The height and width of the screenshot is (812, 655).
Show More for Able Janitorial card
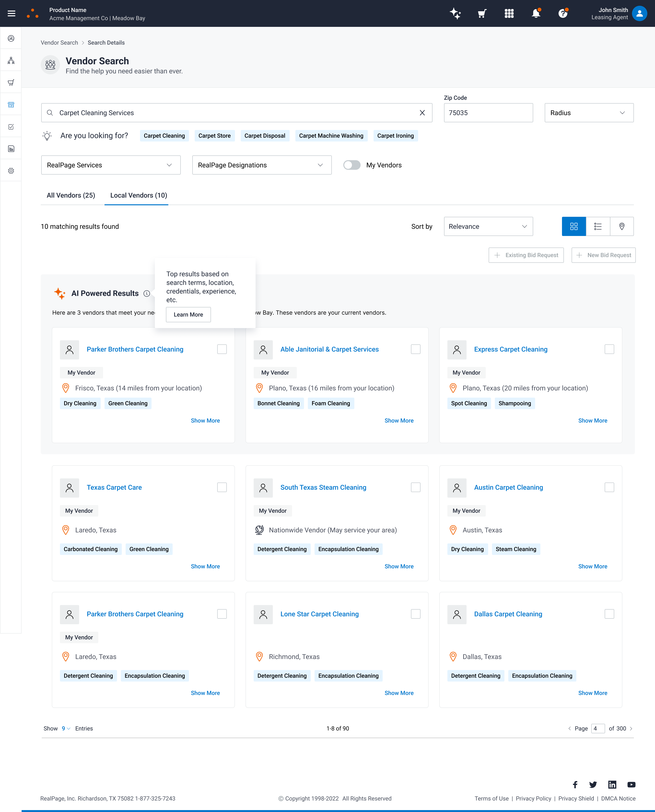pos(399,421)
